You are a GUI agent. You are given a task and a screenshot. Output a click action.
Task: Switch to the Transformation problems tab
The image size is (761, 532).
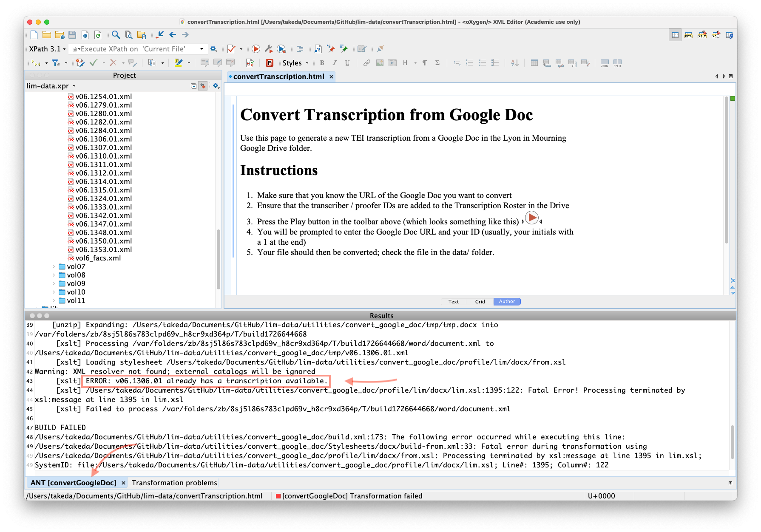click(x=174, y=483)
